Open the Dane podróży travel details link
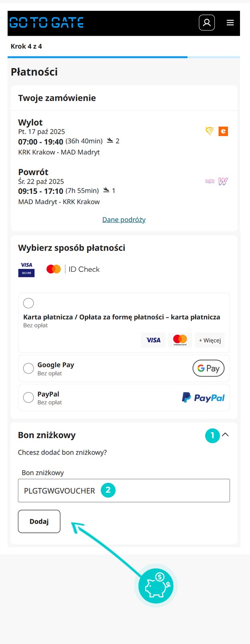This screenshot has height=644, width=250. pyautogui.click(x=124, y=219)
